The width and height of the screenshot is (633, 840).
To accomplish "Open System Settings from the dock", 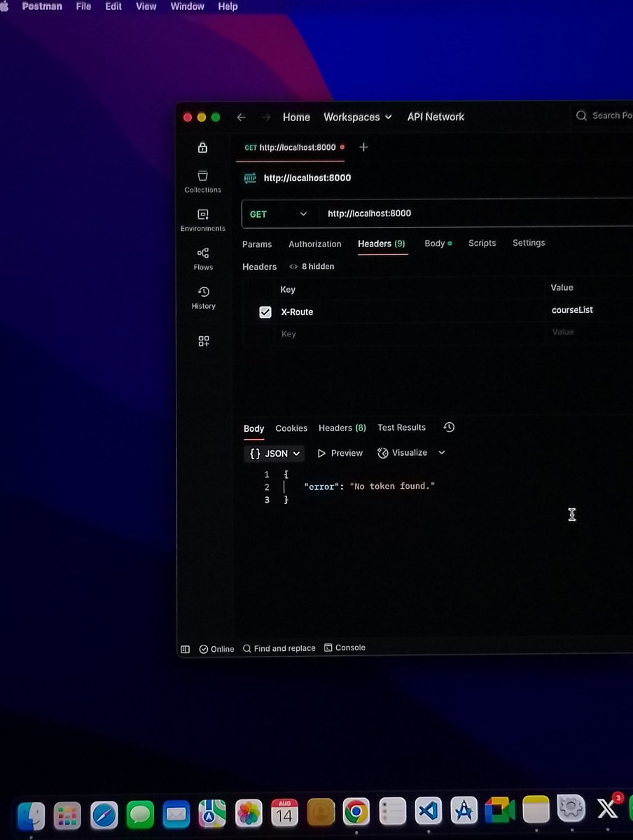I will 571,808.
